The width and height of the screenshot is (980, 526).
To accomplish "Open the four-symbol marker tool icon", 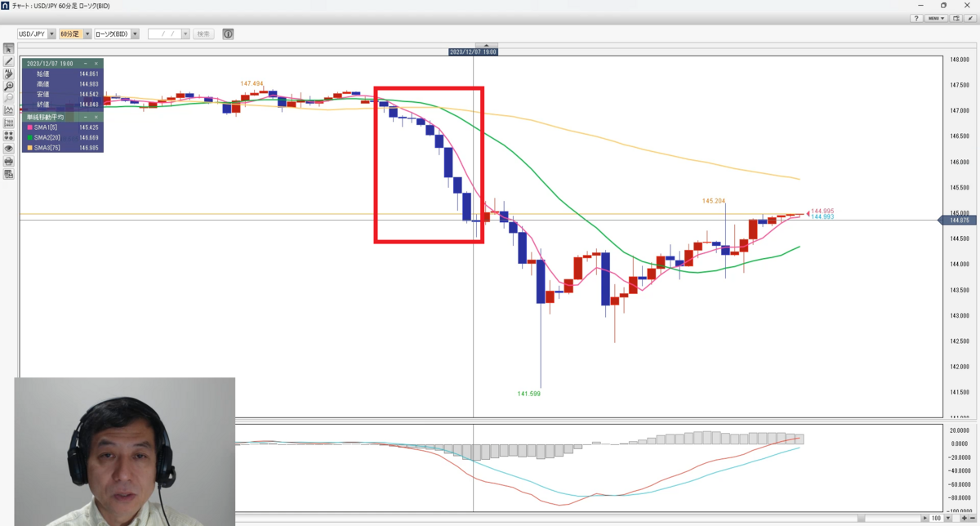I will (x=9, y=136).
